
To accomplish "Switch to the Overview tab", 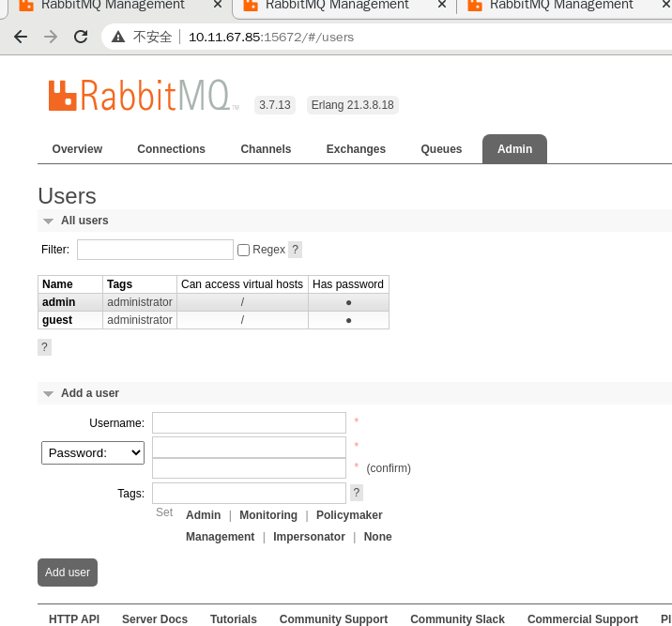I will [77, 149].
